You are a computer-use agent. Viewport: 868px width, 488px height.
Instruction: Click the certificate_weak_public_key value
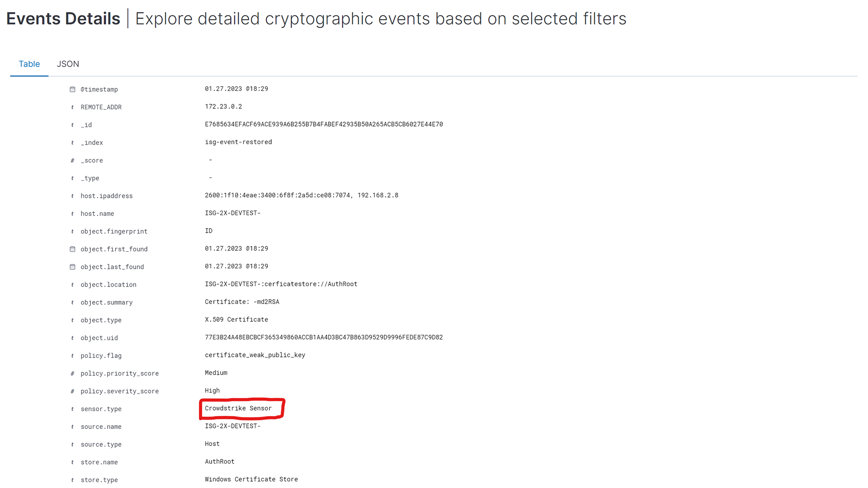(255, 355)
